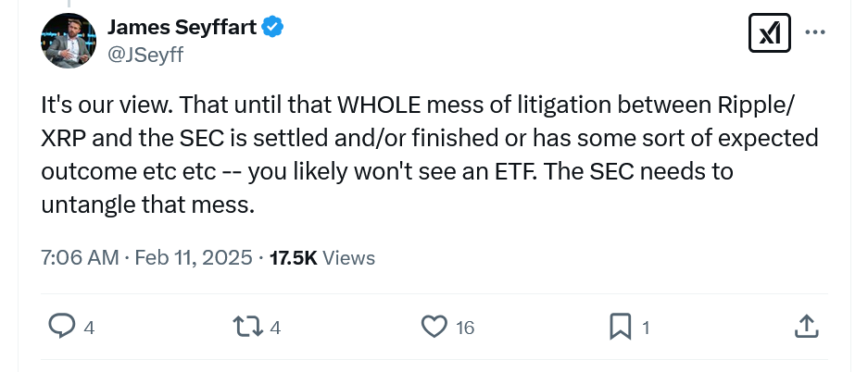Open the @JSeyff handle link
Screen dimensions: 868x372
(145, 55)
